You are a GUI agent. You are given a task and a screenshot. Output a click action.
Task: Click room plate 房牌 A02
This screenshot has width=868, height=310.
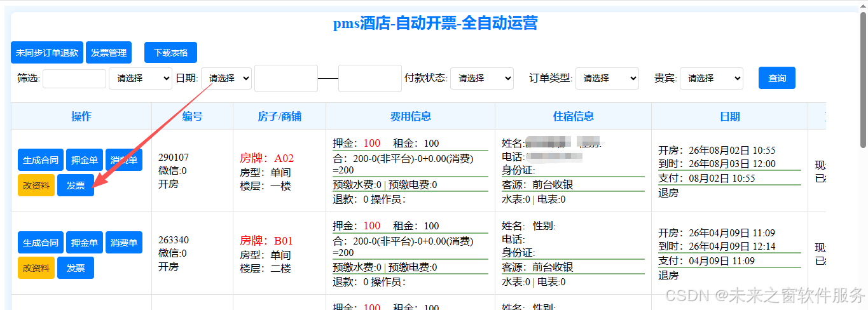point(266,158)
